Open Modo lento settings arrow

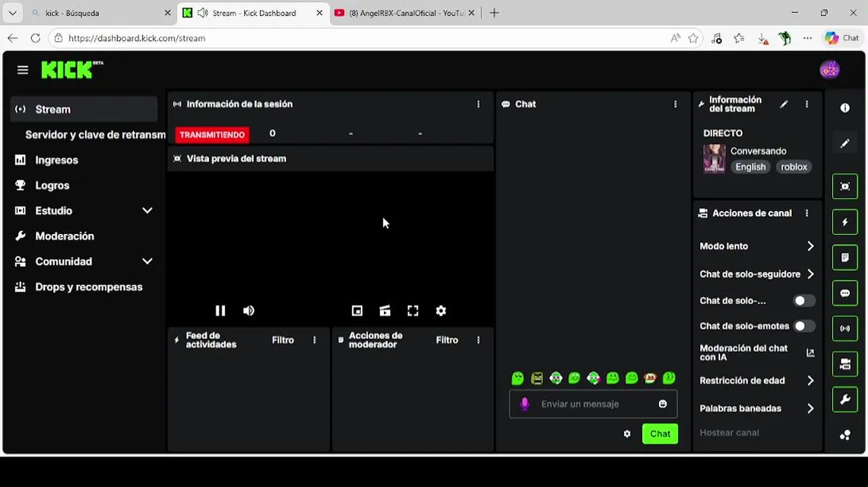coord(810,246)
